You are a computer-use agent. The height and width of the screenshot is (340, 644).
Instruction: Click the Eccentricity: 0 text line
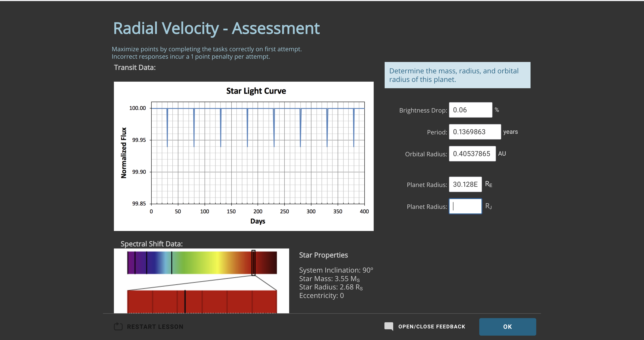(x=322, y=296)
